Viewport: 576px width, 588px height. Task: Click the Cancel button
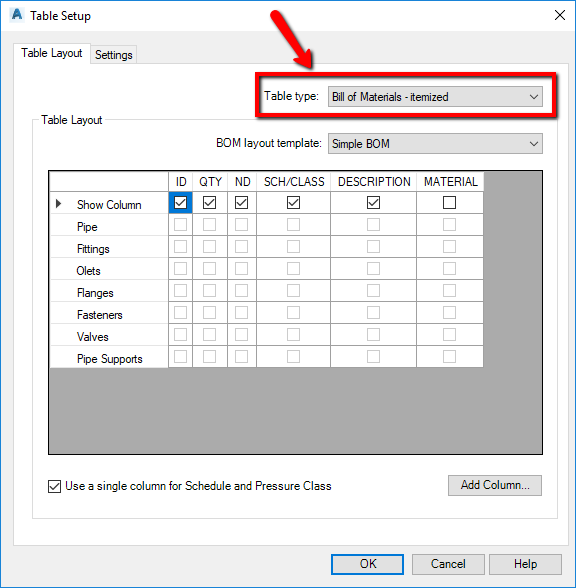click(448, 564)
